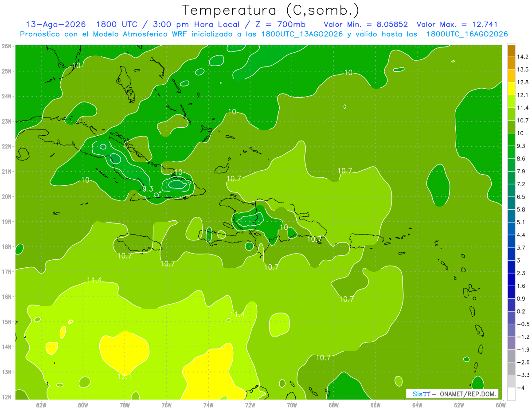This screenshot has height=411, width=532.
Task: Click '1800UTC_16AGO2026' valid-until timestamp
Action: click(467, 34)
